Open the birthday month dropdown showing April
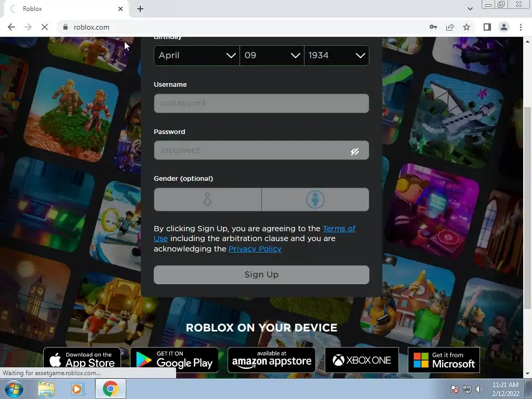Screen dimensions: 532x399 [x=197, y=55]
